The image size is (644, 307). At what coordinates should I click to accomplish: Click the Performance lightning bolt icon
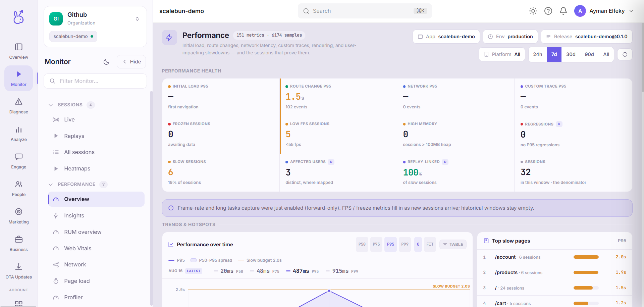coord(169,38)
